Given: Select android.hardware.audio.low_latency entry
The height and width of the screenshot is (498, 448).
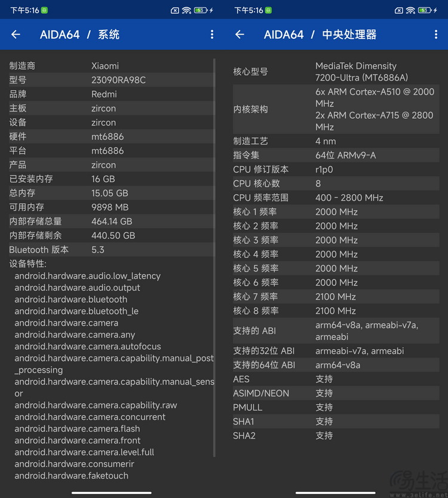Looking at the screenshot, I should pyautogui.click(x=87, y=276).
